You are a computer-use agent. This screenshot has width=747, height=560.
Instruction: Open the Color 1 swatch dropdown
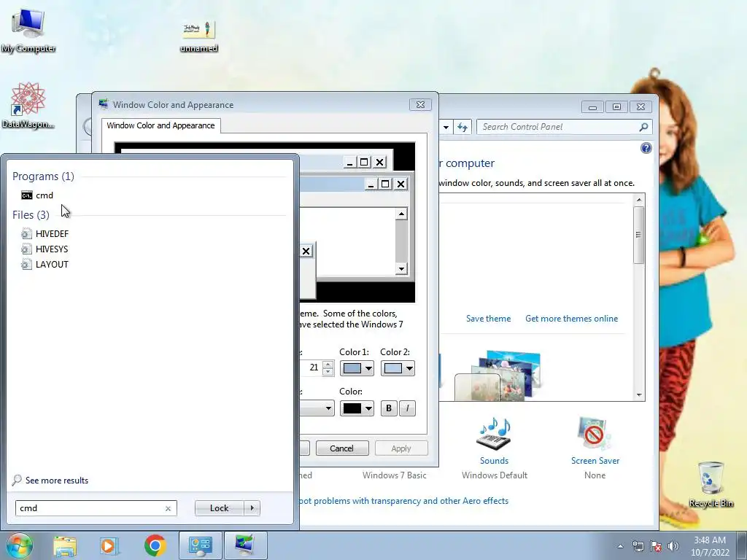tap(357, 368)
